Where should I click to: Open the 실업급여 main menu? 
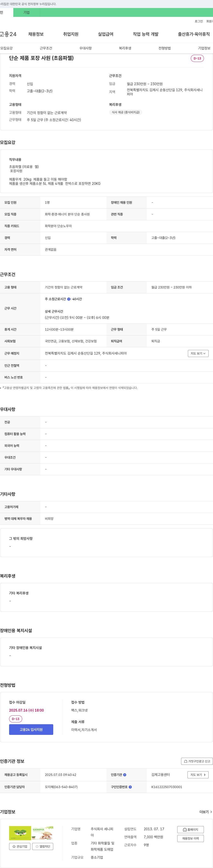click(105, 34)
